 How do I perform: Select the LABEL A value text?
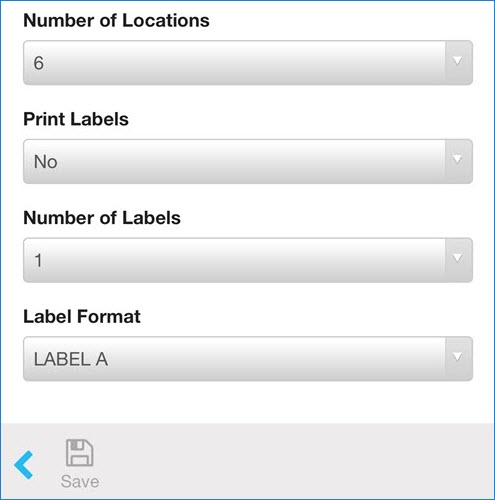[x=71, y=359]
